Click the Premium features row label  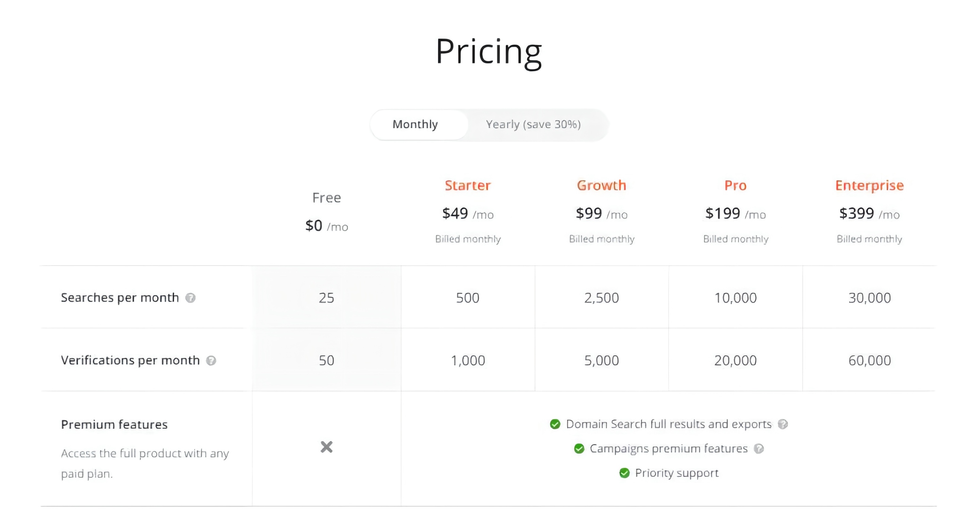(114, 424)
